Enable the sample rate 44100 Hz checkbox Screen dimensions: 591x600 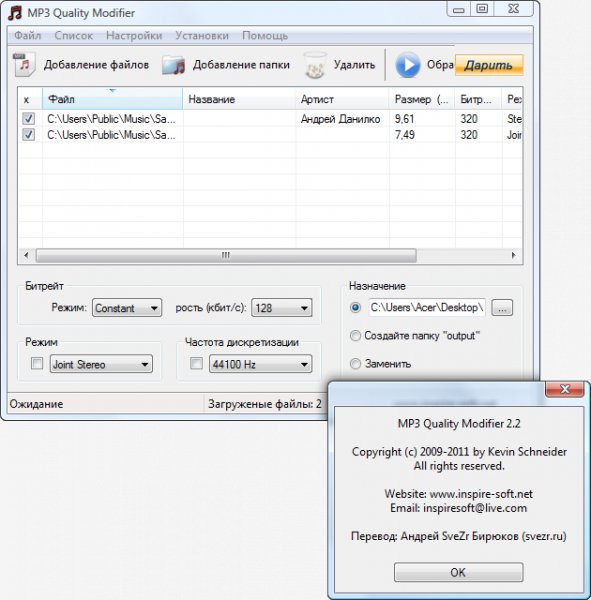pos(196,363)
